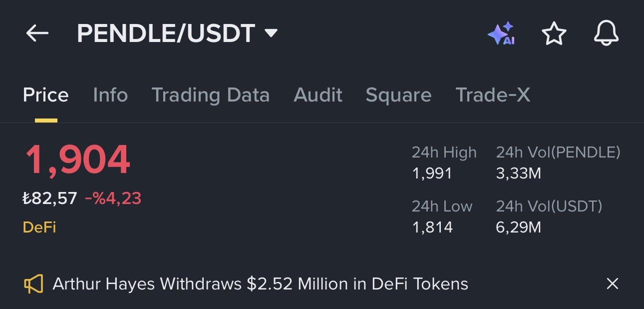Click the megaphone announcement icon
This screenshot has width=644, height=309.
point(33,284)
